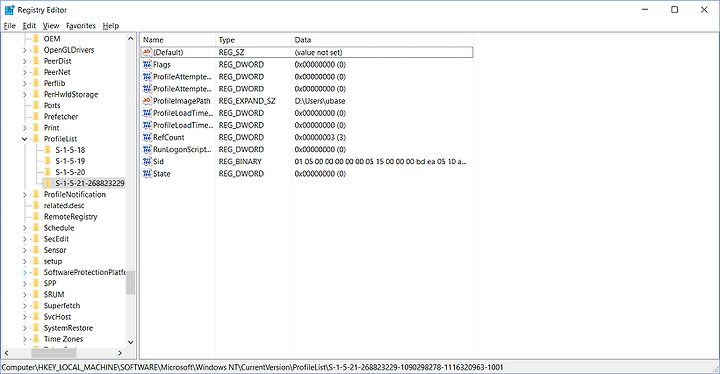This screenshot has height=374, width=720.
Task: Click the tree pane horizontal scrollbar thumb
Action: point(53,353)
